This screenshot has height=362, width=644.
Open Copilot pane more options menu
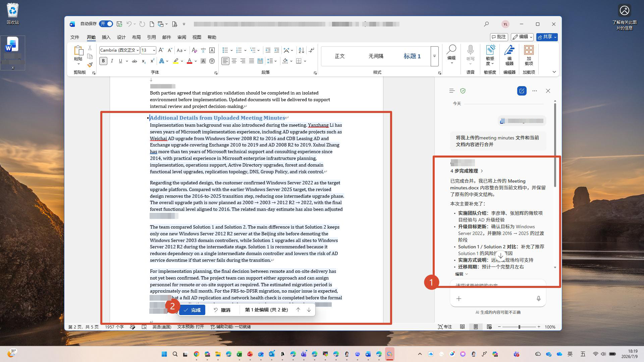pos(535,91)
